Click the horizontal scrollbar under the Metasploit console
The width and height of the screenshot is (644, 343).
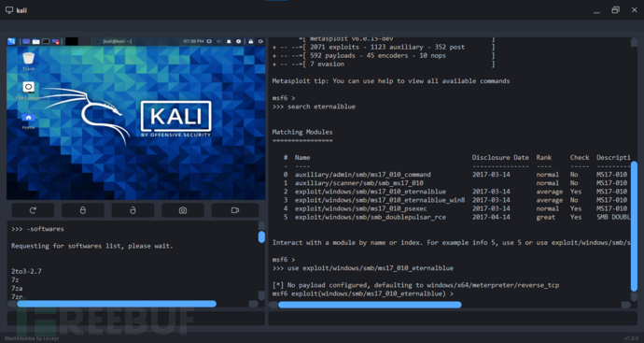370,305
